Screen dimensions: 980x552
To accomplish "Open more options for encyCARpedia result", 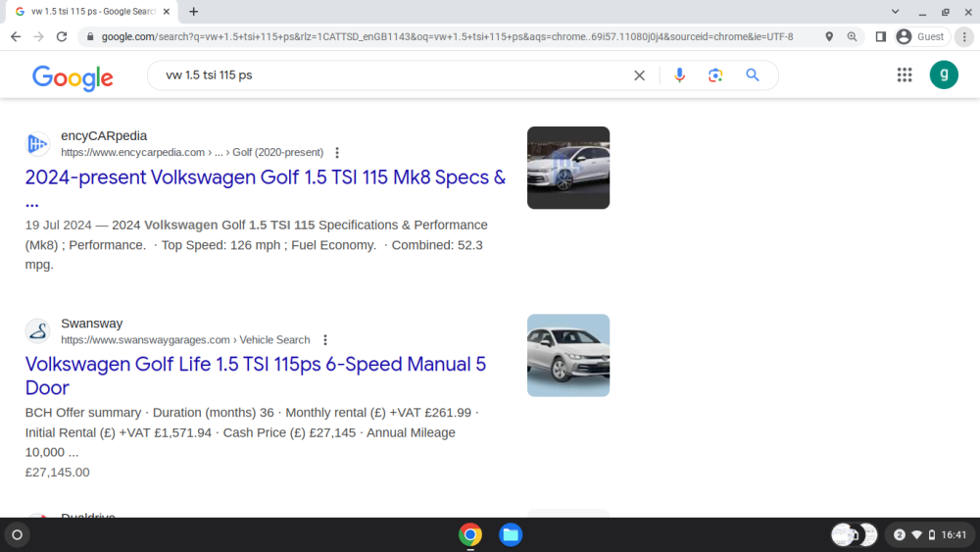I will [x=337, y=153].
